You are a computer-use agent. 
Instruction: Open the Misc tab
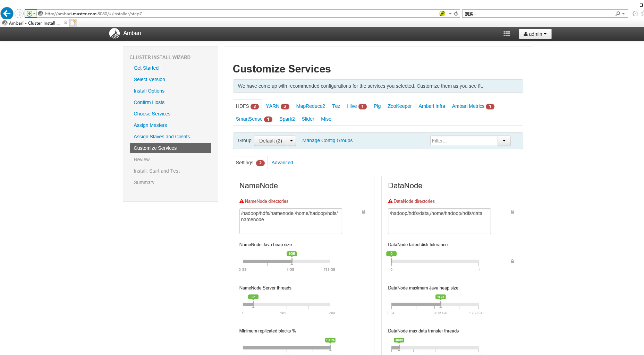(326, 119)
